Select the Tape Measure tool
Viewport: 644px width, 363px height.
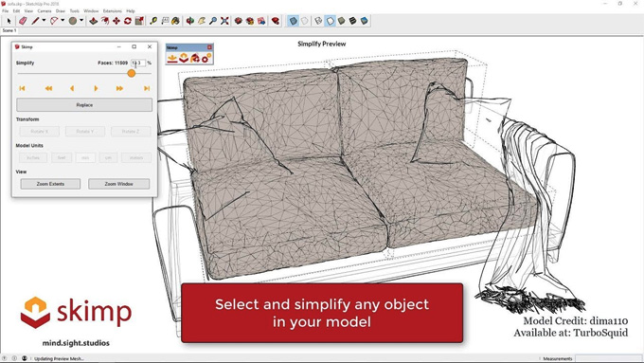tap(153, 21)
